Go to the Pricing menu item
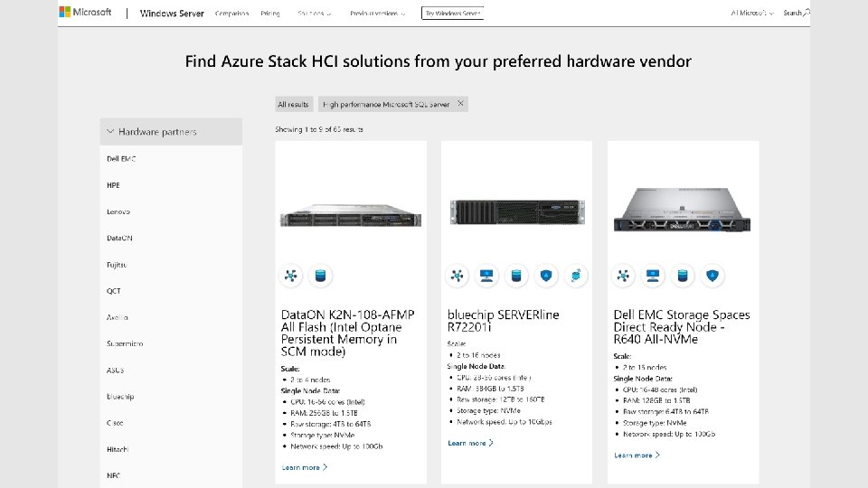The width and height of the screenshot is (868, 488). coord(270,14)
